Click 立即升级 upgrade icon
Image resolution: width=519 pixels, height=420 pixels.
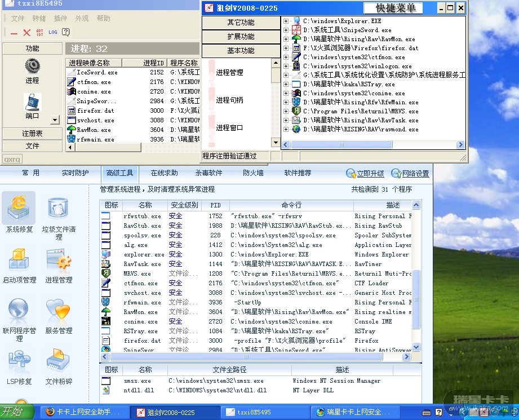coord(351,173)
